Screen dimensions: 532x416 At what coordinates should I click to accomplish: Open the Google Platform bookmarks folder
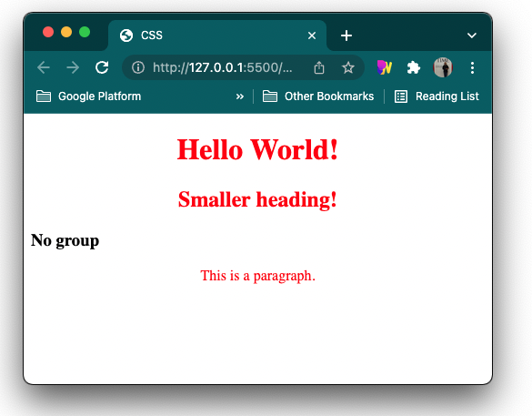pos(88,96)
